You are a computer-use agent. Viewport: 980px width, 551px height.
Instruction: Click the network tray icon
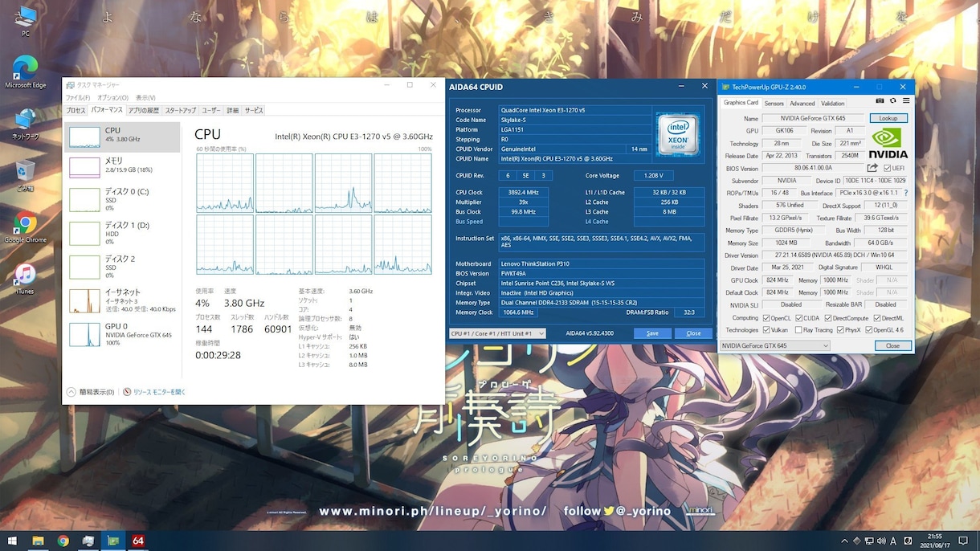pos(868,541)
